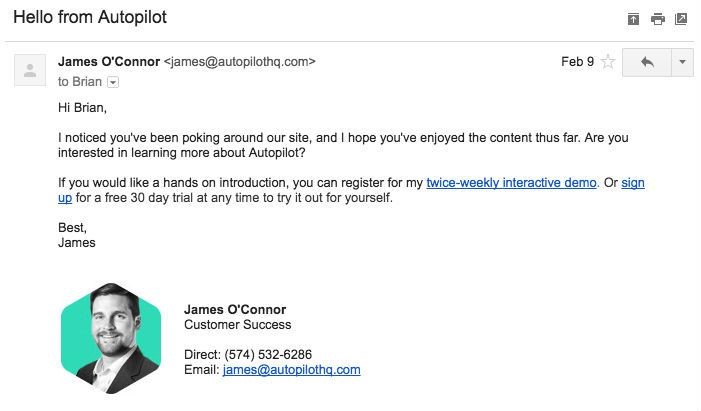The width and height of the screenshot is (701, 411).
Task: Expand recipient details next to "to Brian"
Action: click(113, 82)
